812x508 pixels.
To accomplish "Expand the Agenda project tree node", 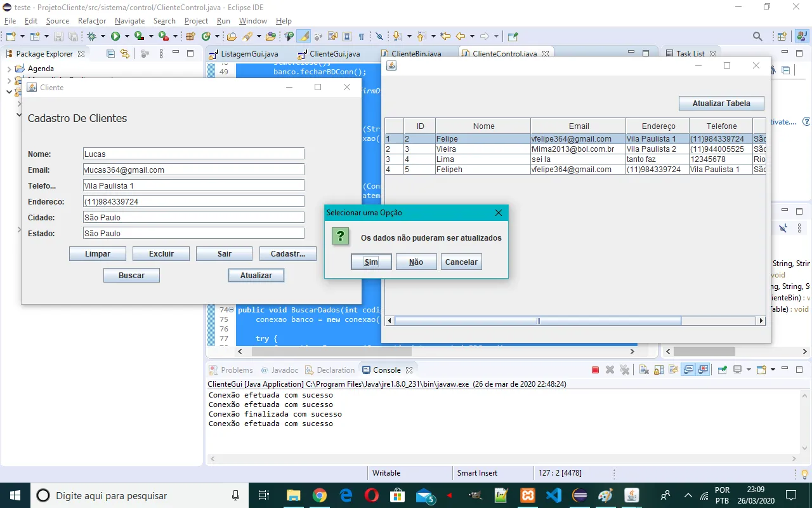I will click(9, 69).
